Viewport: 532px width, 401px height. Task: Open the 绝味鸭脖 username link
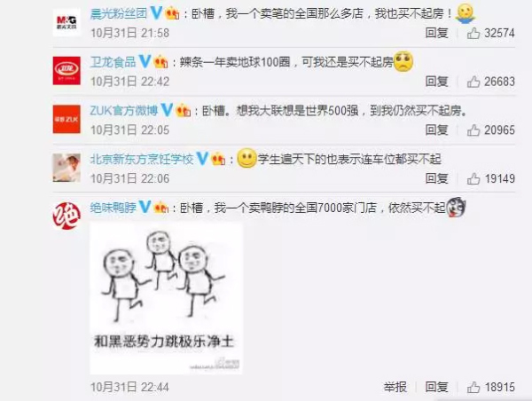pos(113,208)
